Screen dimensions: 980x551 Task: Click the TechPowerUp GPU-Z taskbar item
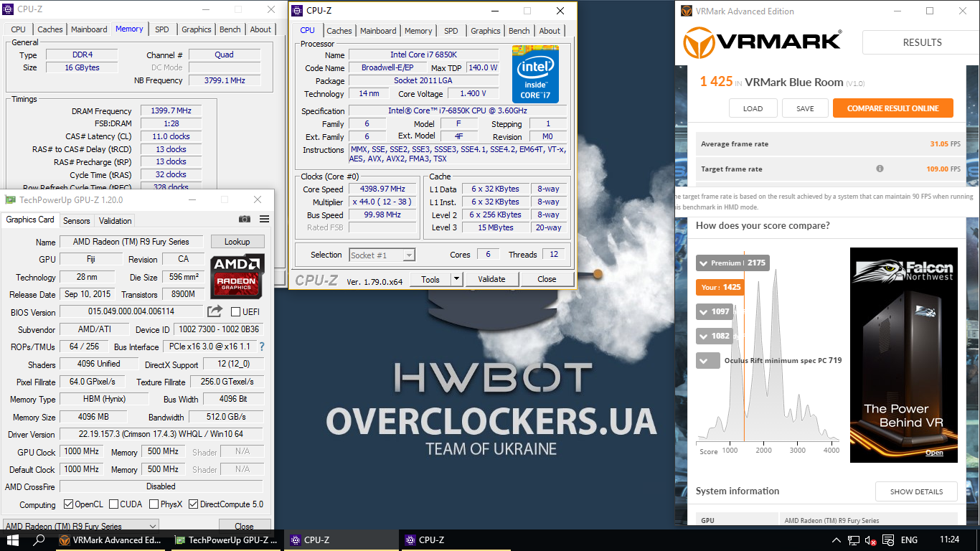point(227,540)
